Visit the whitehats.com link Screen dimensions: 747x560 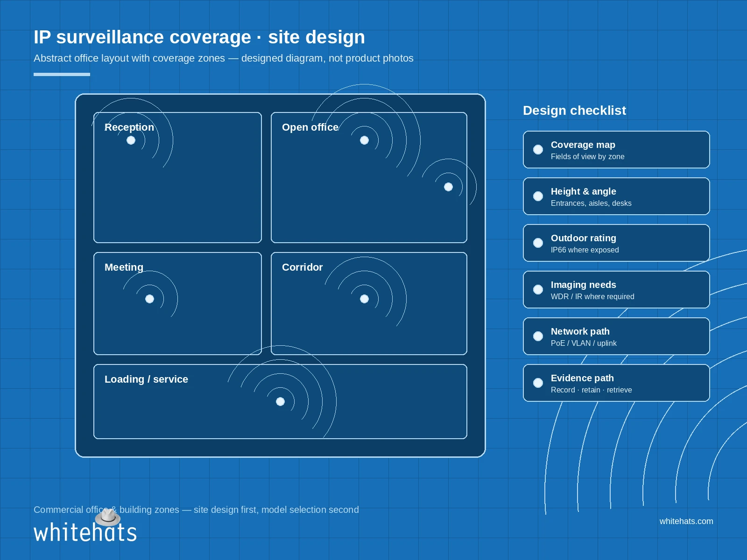click(x=686, y=521)
